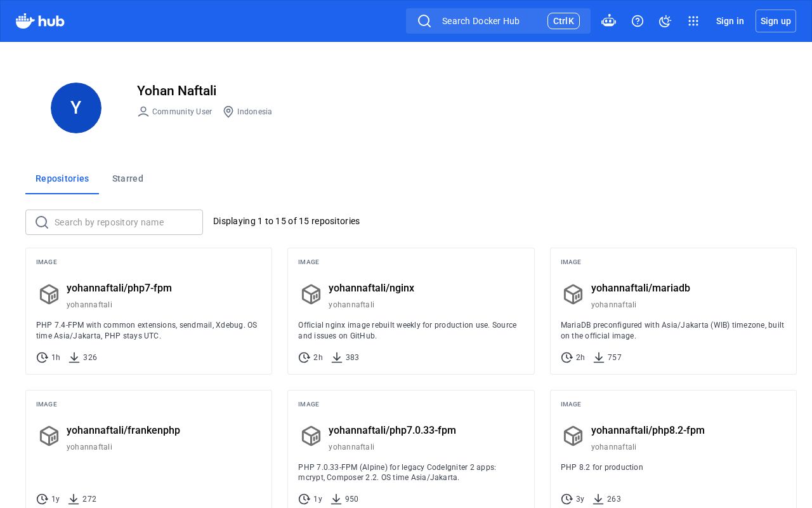The image size is (812, 508).
Task: Switch to the Repositories tab
Action: click(x=62, y=178)
